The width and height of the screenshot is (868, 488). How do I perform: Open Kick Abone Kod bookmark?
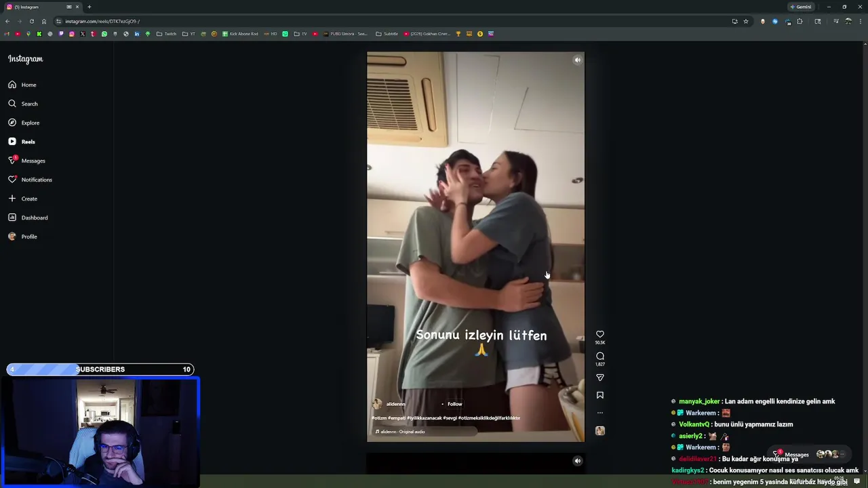point(240,34)
